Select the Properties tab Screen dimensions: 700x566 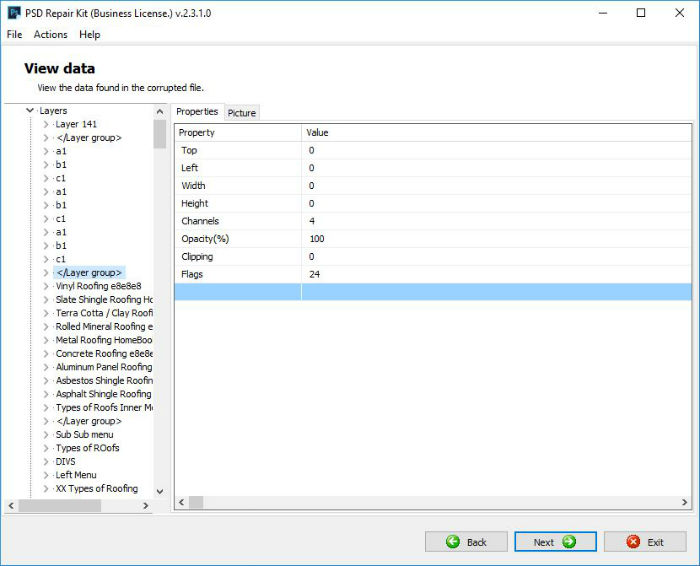point(197,112)
